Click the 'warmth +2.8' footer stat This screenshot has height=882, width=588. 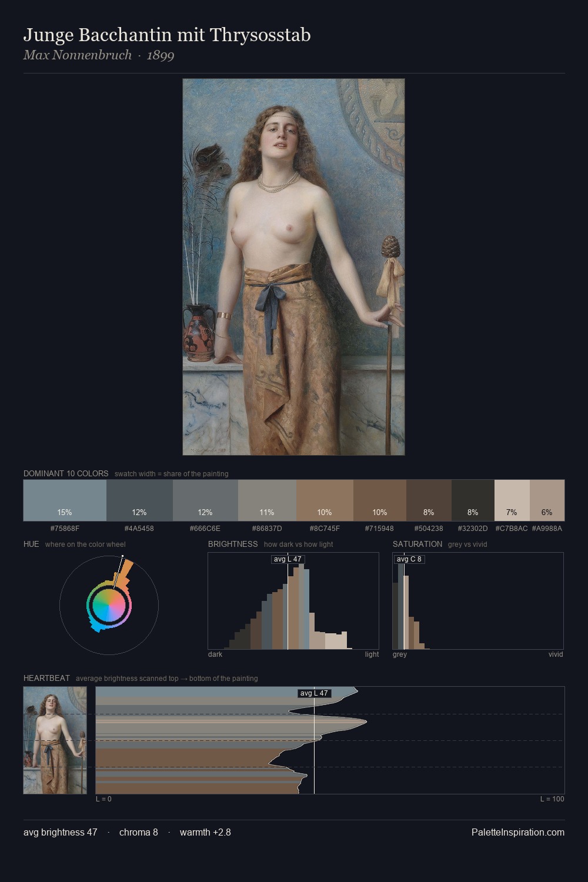tap(205, 832)
